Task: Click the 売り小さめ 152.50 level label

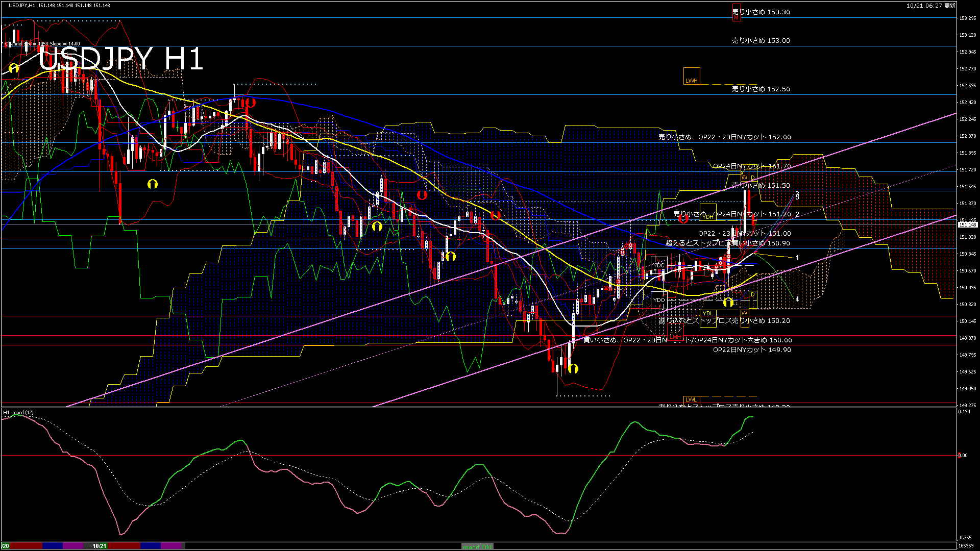Action: [x=761, y=89]
